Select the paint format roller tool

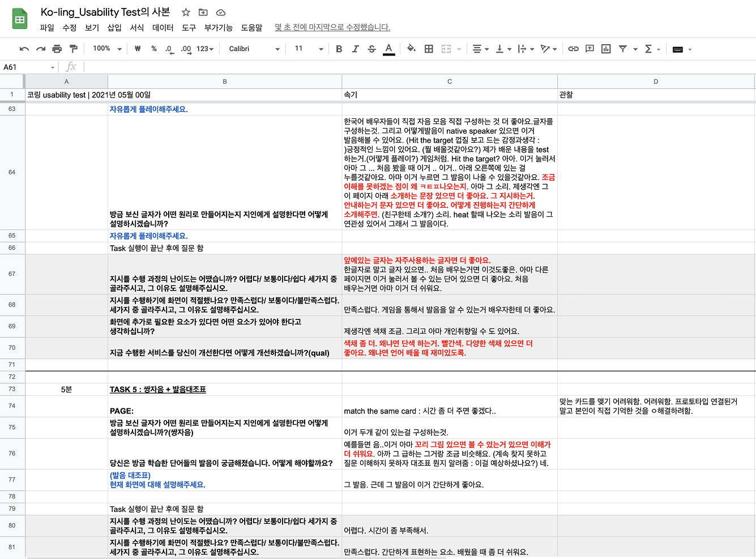pyautogui.click(x=74, y=49)
